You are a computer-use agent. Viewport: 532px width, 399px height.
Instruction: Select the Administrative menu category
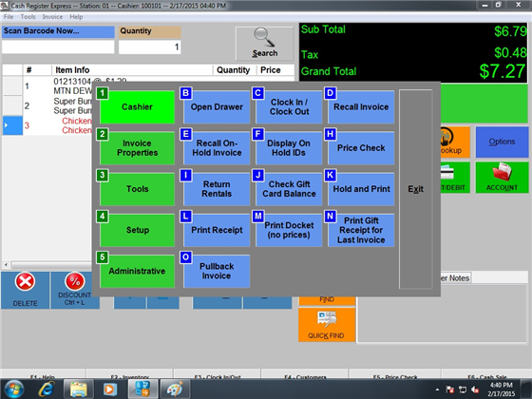pos(137,271)
